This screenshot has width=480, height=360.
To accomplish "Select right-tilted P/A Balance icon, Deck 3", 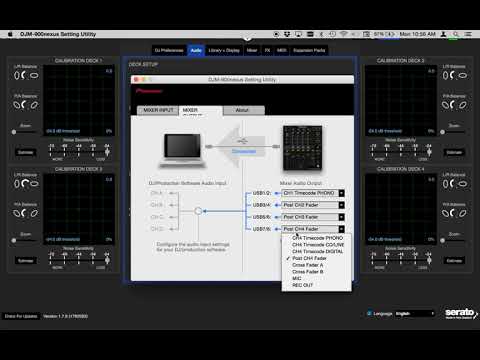I will click(34, 213).
